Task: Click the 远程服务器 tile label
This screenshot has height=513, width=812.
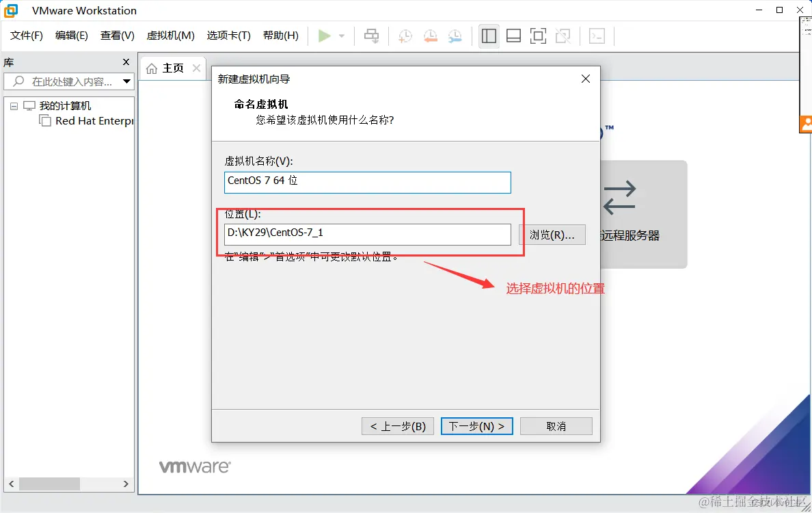Action: click(630, 235)
